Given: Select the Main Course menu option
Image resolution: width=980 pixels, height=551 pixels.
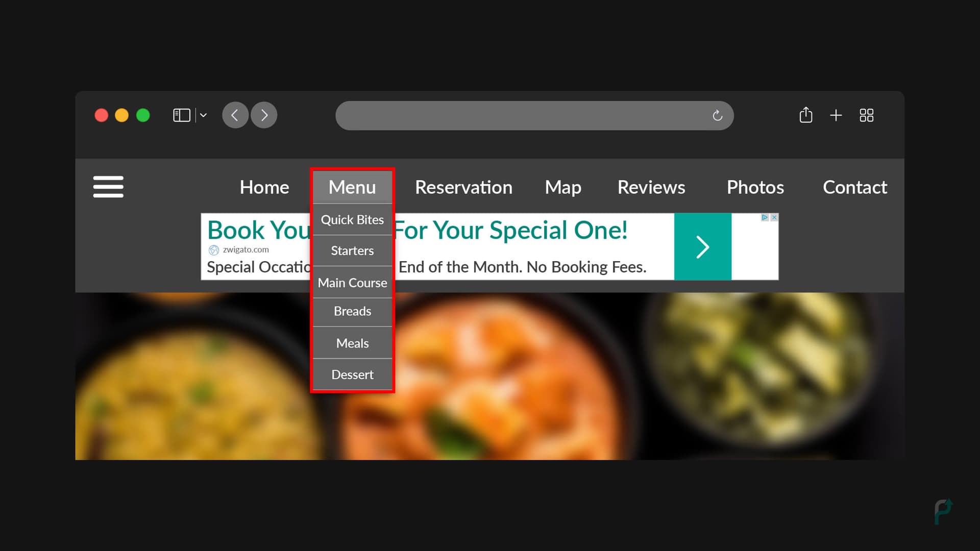Looking at the screenshot, I should pyautogui.click(x=352, y=282).
